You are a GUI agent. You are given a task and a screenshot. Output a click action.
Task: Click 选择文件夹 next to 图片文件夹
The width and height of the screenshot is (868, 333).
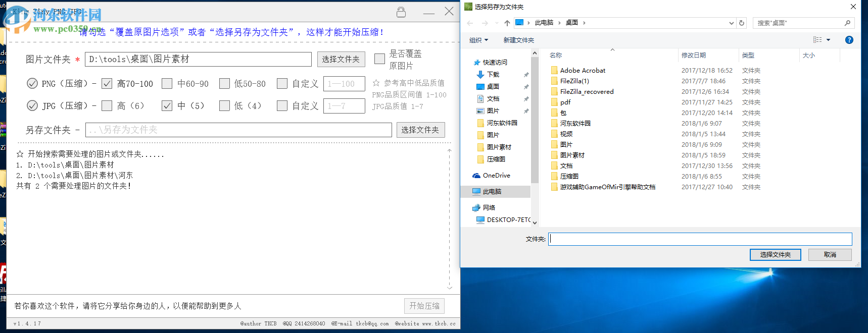[x=341, y=59]
